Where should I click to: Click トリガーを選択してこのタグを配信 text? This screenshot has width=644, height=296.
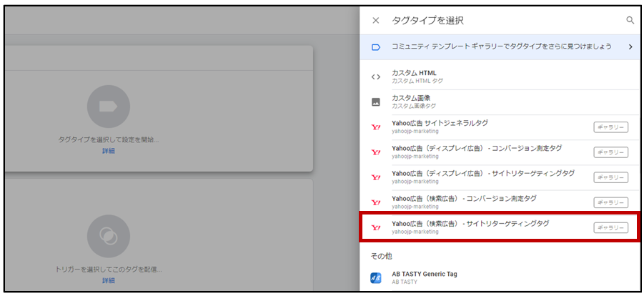coord(109,270)
